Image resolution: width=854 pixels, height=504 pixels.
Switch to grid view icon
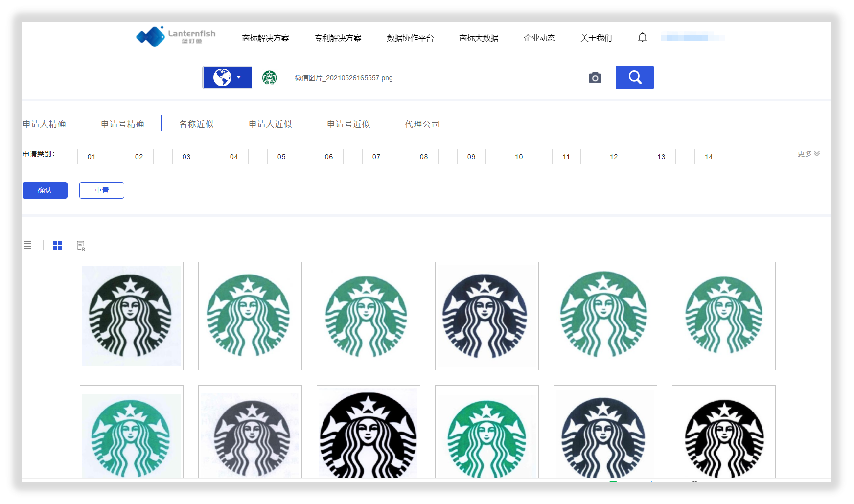(x=57, y=245)
